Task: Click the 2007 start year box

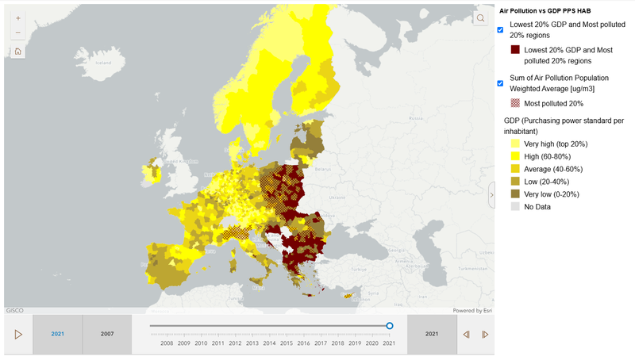Action: pos(107,334)
